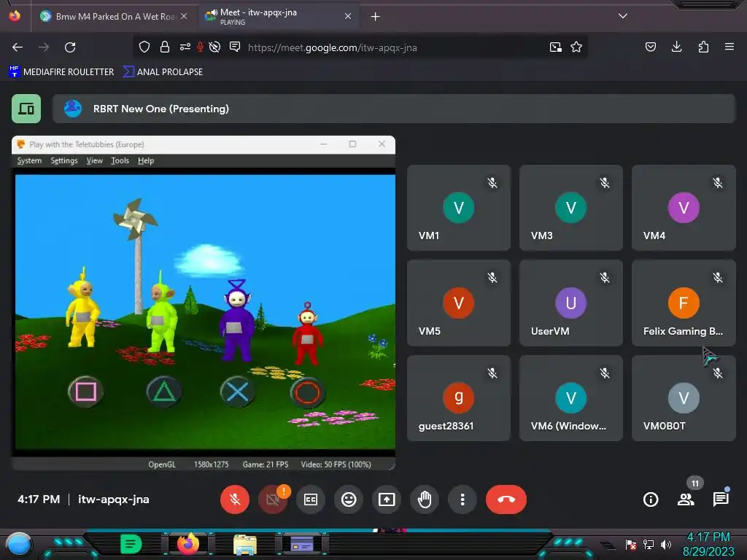
Task: Click the pink square button in game
Action: pos(86,392)
